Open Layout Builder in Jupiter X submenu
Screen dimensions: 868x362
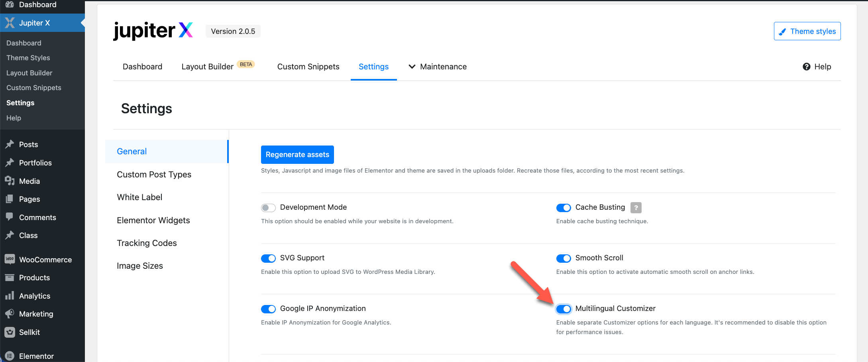29,73
